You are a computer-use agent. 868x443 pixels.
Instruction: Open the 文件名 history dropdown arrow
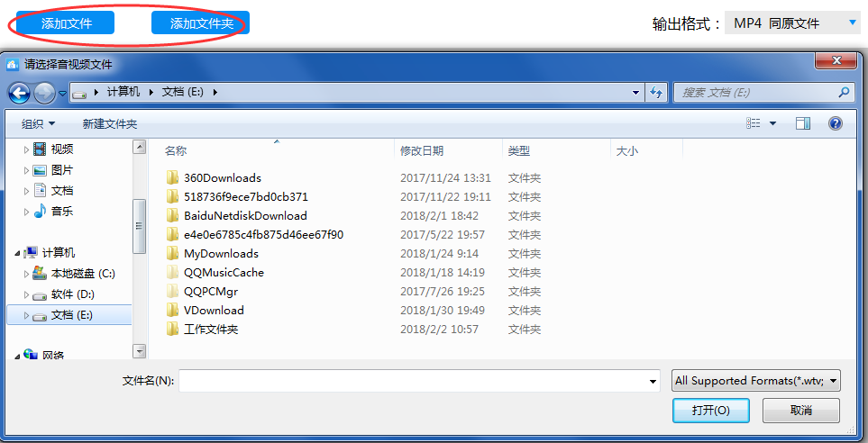(x=653, y=381)
